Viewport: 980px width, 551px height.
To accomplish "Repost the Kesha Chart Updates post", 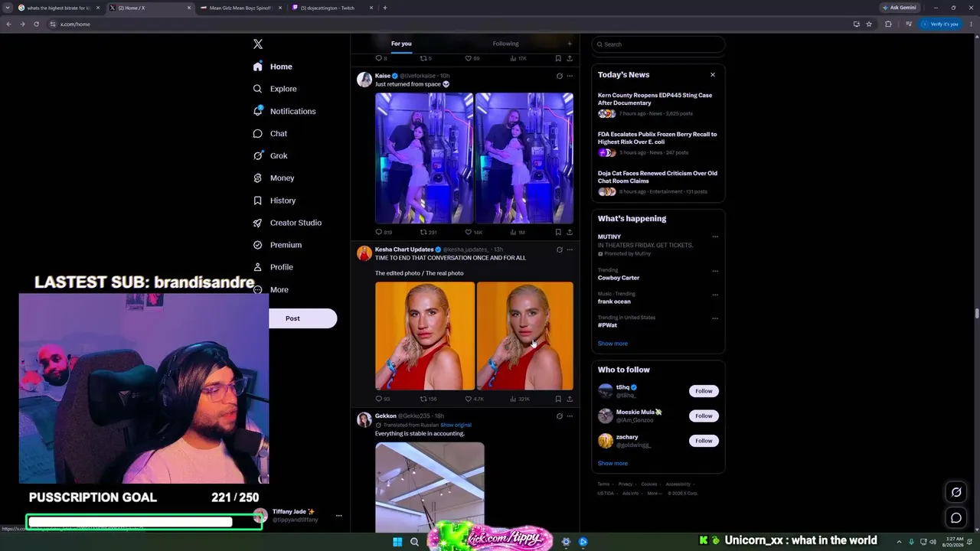I will coord(428,399).
